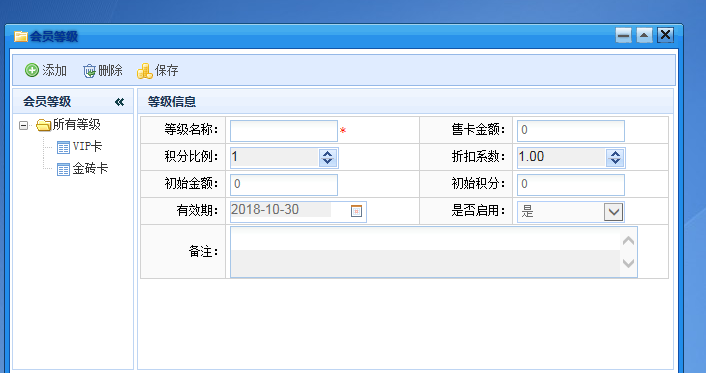Collapse the 所有等级 tree node

click(23, 125)
